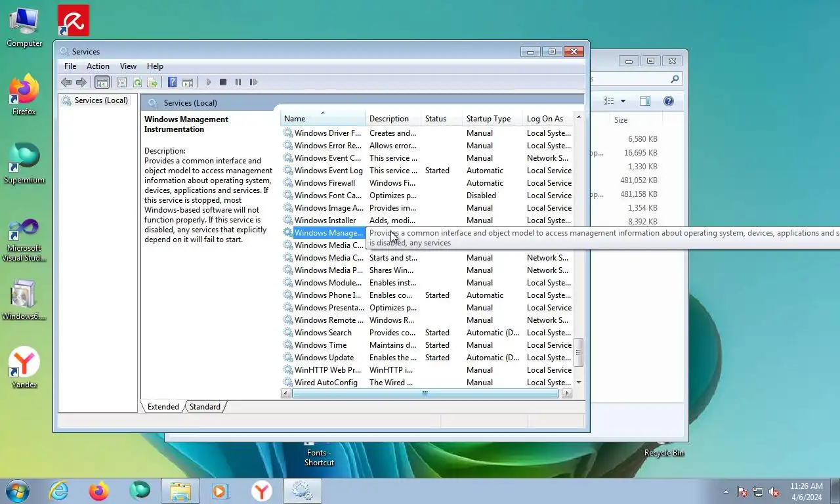Click the Forward arrow in Services toolbar
The height and width of the screenshot is (504, 840).
point(81,82)
